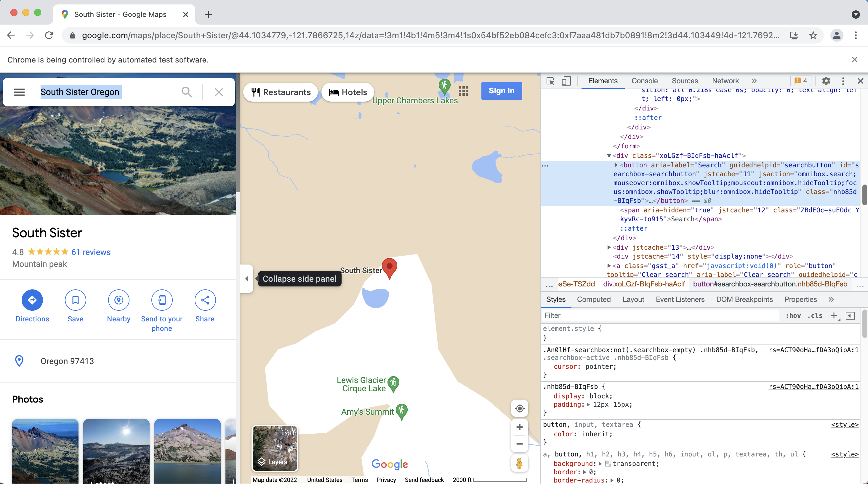Click the Save bookmark icon
The height and width of the screenshot is (484, 868).
[76, 300]
